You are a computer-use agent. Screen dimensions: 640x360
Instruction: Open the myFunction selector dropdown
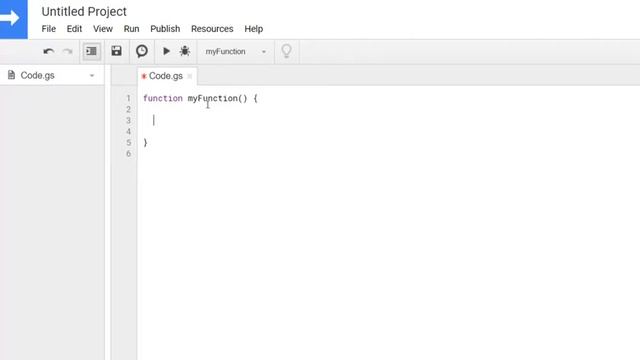pos(236,51)
